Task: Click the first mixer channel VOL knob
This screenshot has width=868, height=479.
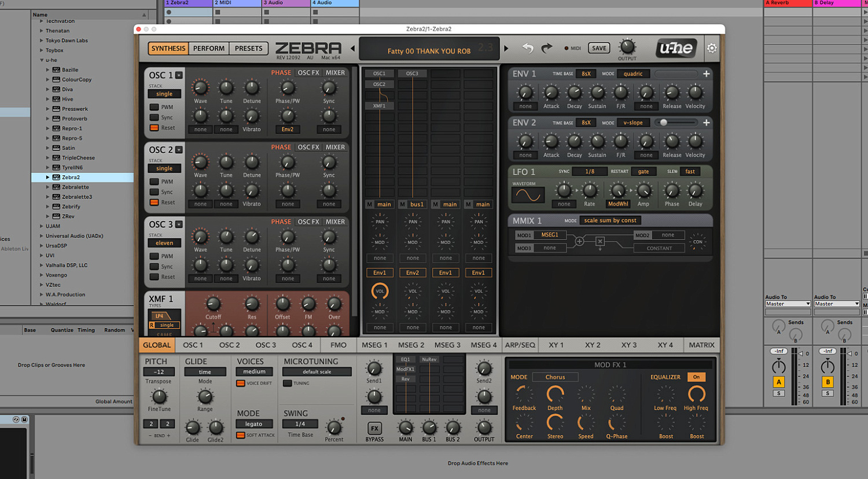Action: coord(380,292)
